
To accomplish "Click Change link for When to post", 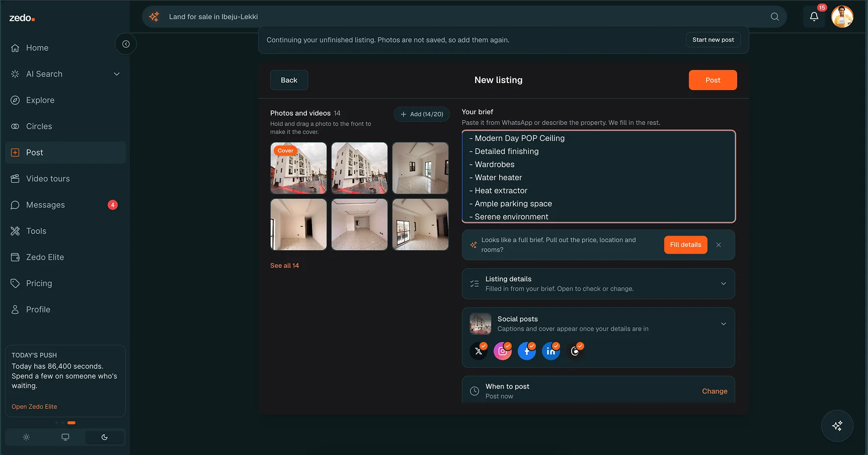I will [715, 391].
